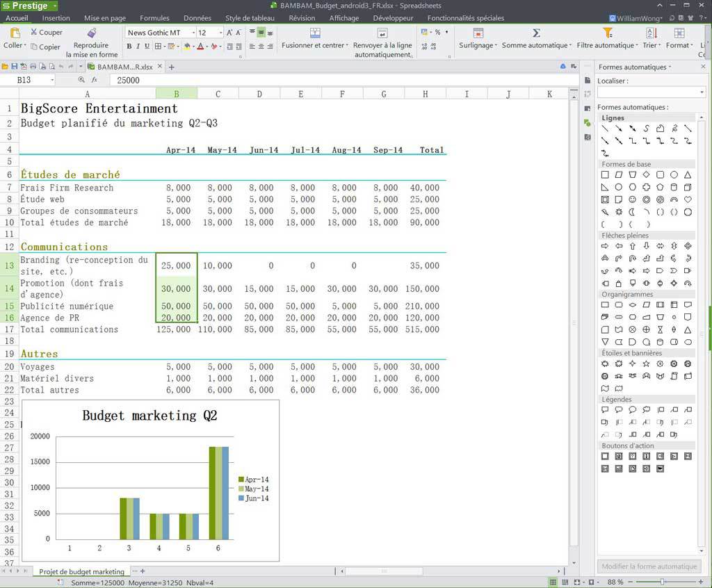
Task: Click the fill color bucket swatch
Action: 186,47
